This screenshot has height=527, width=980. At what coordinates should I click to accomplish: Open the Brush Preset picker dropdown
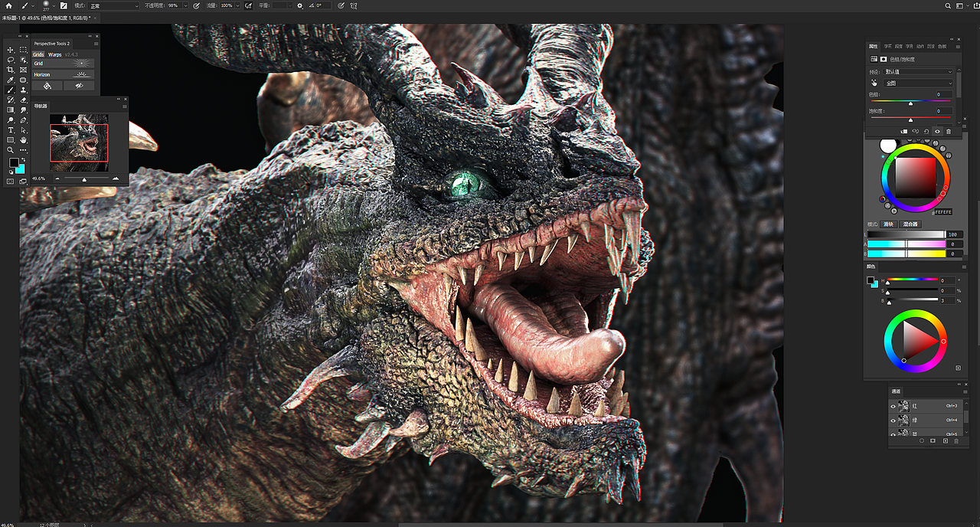click(x=54, y=5)
